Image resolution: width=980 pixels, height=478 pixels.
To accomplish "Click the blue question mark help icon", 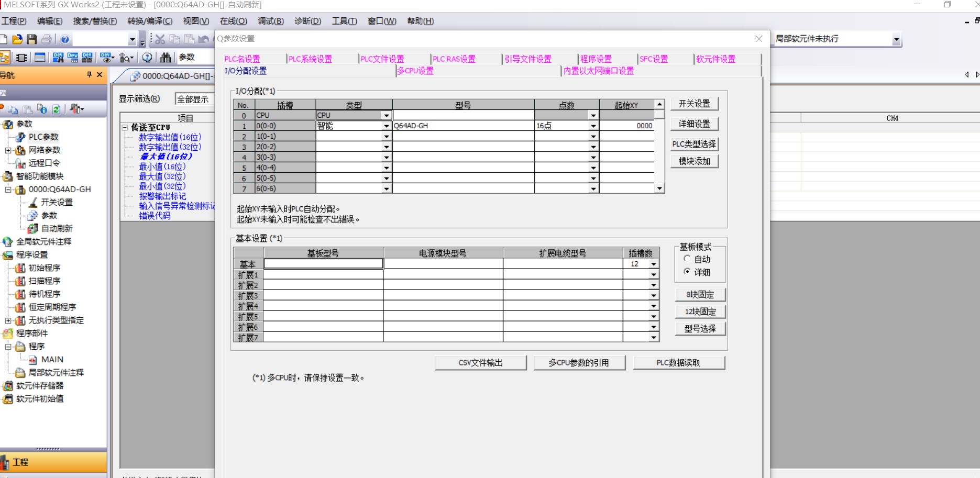I will coord(65,39).
